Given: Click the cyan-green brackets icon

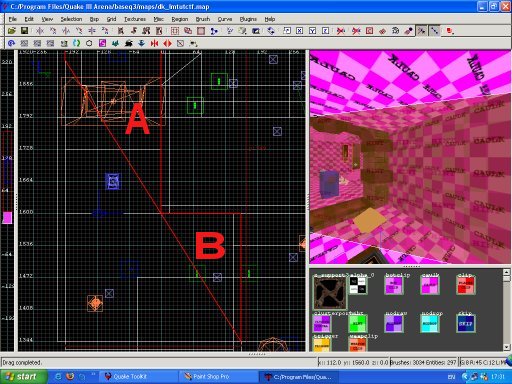Looking at the screenshot, I should tap(76, 43).
